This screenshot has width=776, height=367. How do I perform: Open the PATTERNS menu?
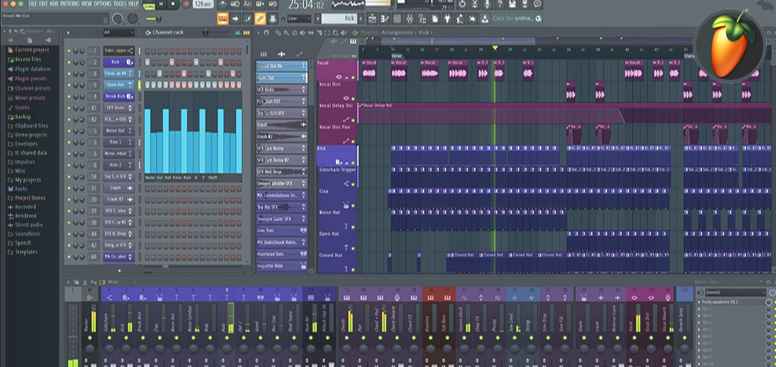(69, 4)
